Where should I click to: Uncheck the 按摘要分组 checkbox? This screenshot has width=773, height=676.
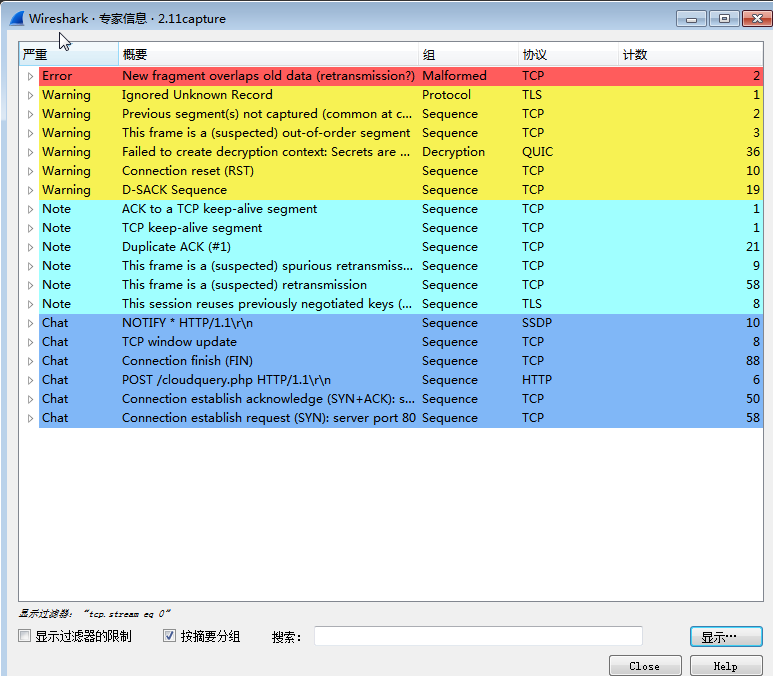coord(169,636)
